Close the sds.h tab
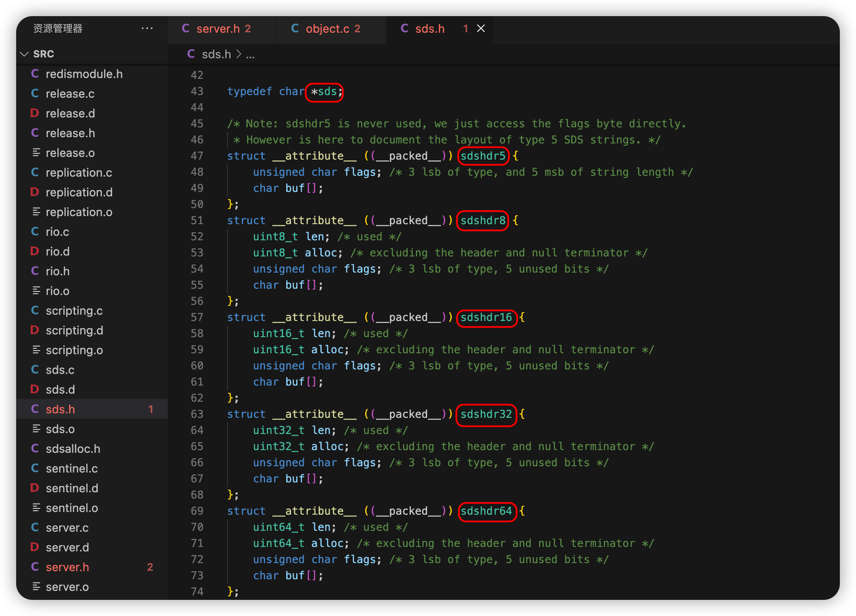The width and height of the screenshot is (856, 616). pos(481,28)
